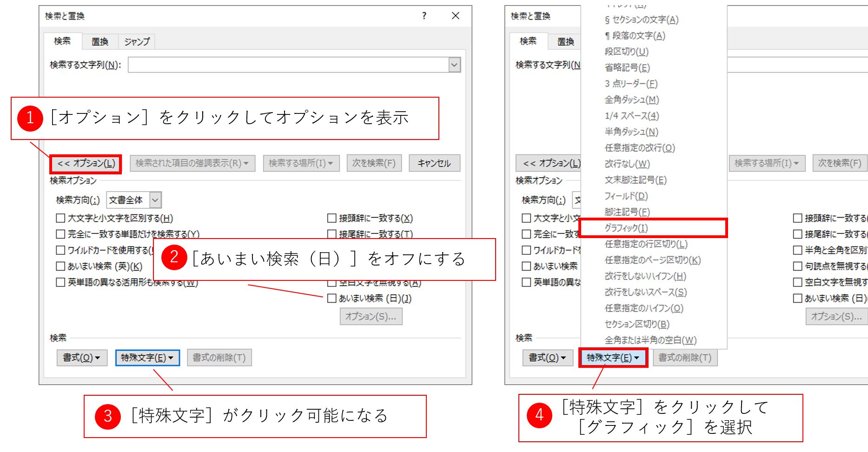Image resolution: width=868 pixels, height=452 pixels.
Task: Close the left 検索と置換 dialog
Action: click(x=456, y=16)
